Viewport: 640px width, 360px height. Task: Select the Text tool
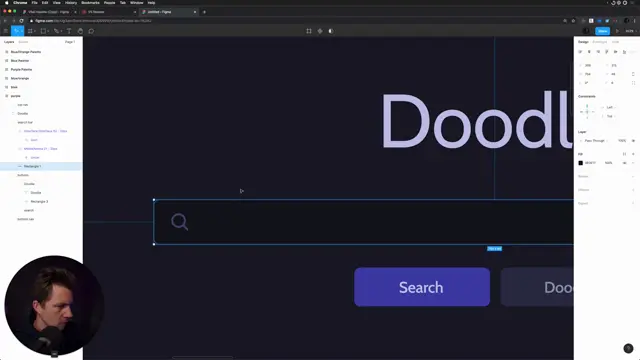69,31
